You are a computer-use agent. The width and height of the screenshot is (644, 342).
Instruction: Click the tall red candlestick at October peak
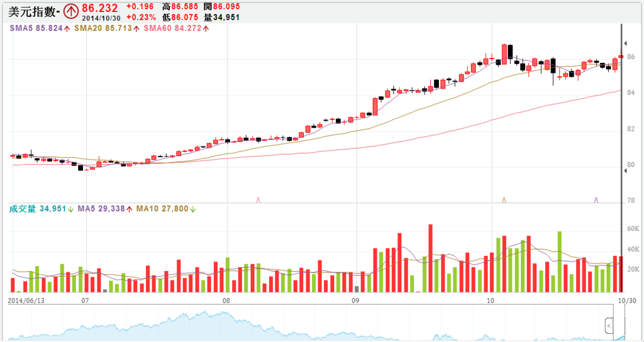pyautogui.click(x=504, y=54)
